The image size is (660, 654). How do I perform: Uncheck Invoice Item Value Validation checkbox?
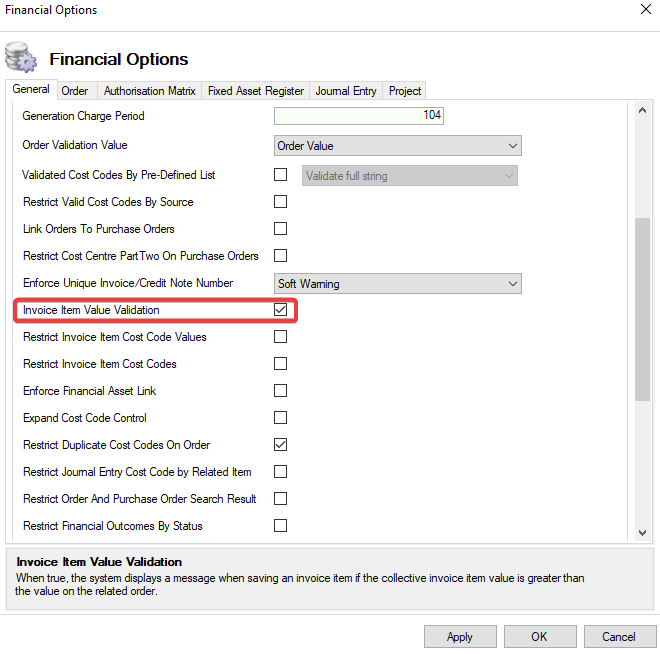(x=281, y=310)
